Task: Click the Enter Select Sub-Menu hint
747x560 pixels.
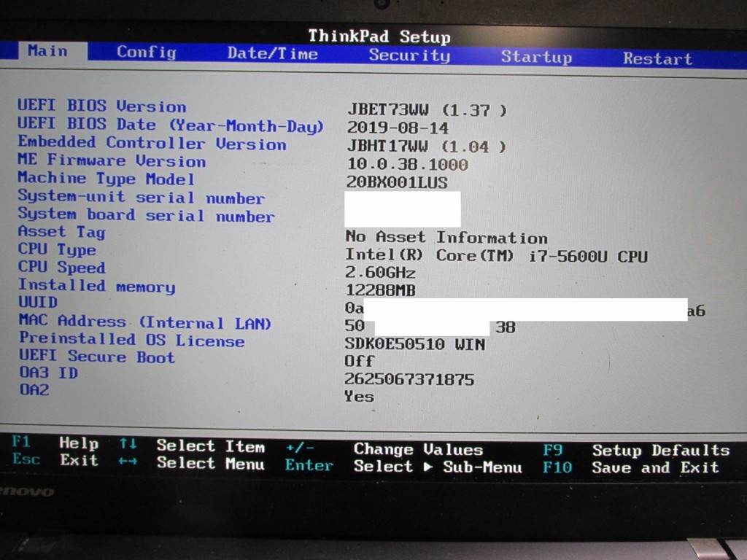Action: [x=403, y=466]
